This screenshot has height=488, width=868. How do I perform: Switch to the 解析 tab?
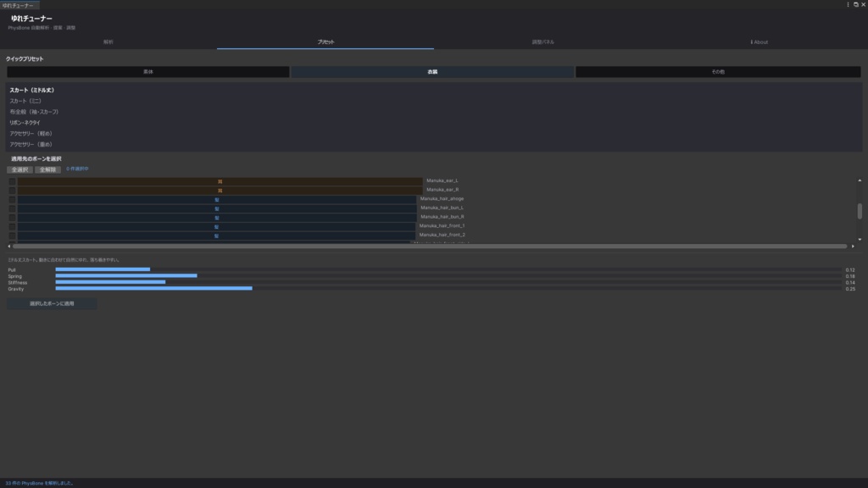pyautogui.click(x=108, y=42)
